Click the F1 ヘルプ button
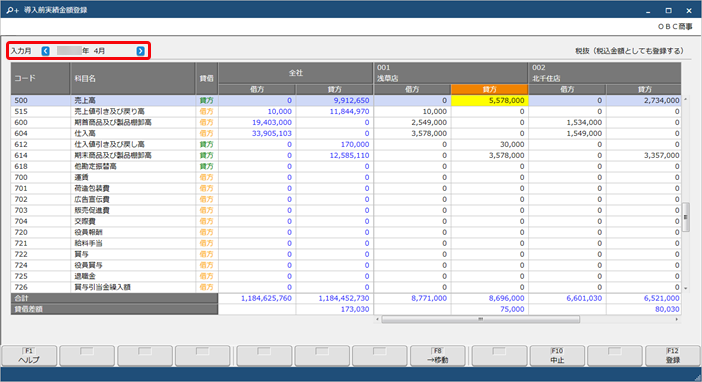 pyautogui.click(x=29, y=356)
